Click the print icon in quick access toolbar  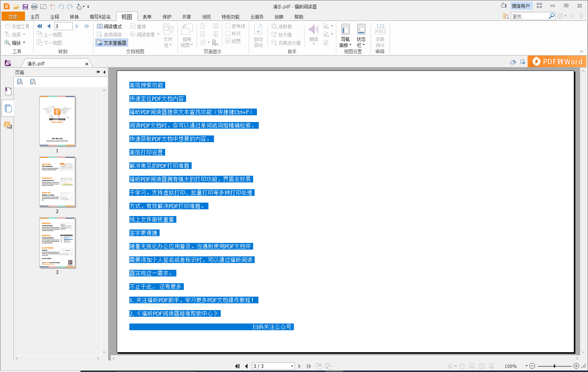(34, 7)
